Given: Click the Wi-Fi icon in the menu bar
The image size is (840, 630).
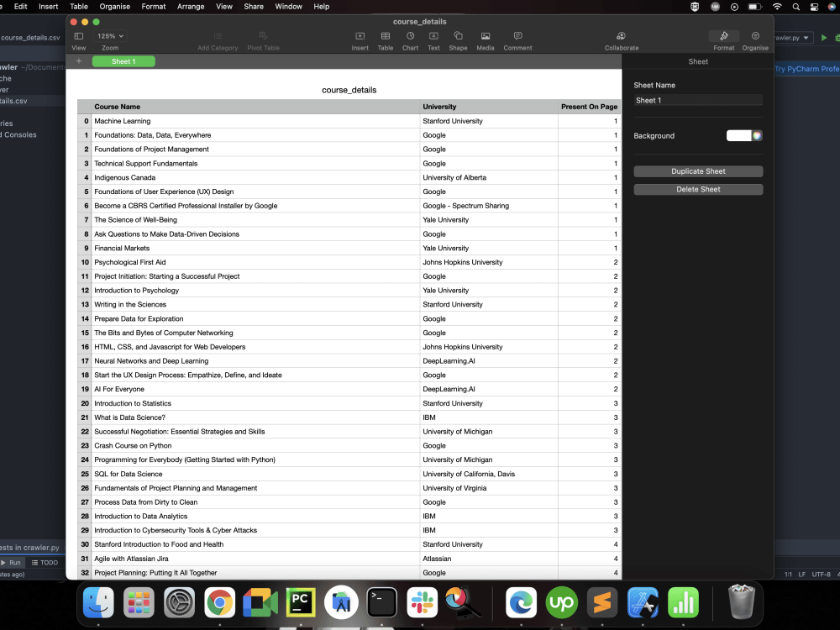Looking at the screenshot, I should (777, 7).
